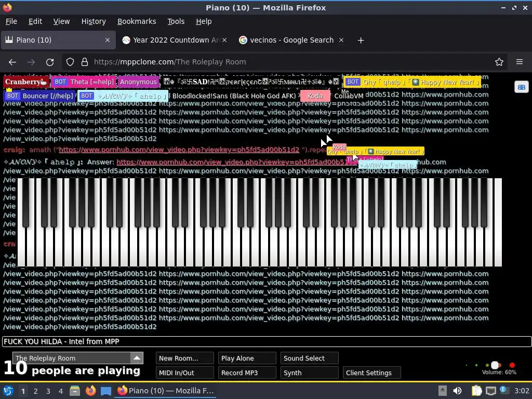The height and width of the screenshot is (399, 532).
Task: Select the CollabVM participant name
Action: [349, 96]
